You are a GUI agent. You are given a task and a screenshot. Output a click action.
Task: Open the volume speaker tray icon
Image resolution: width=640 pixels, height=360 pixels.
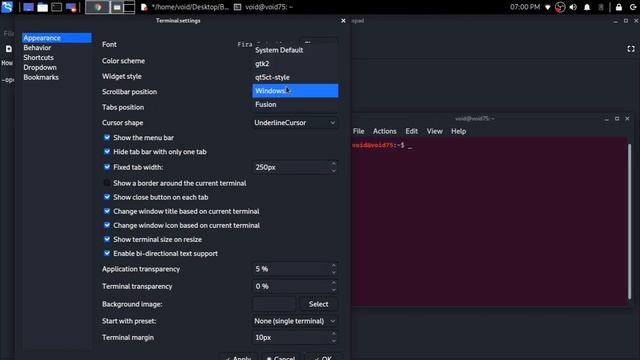(x=573, y=7)
